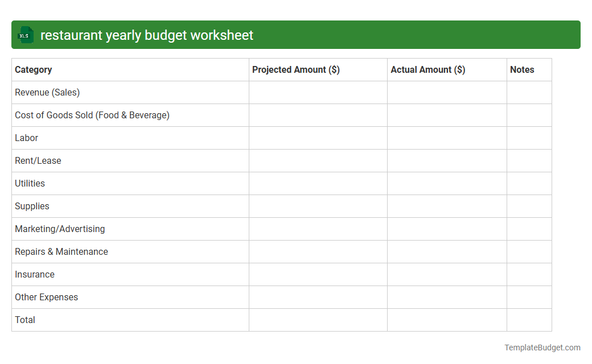Select the Supplies row label
Screen dimensions: 592x364
click(x=31, y=206)
